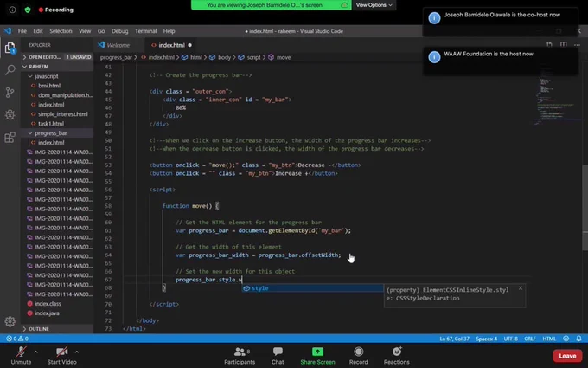Open video options arrow next to Start Video
This screenshot has height=368, width=588.
76,352
